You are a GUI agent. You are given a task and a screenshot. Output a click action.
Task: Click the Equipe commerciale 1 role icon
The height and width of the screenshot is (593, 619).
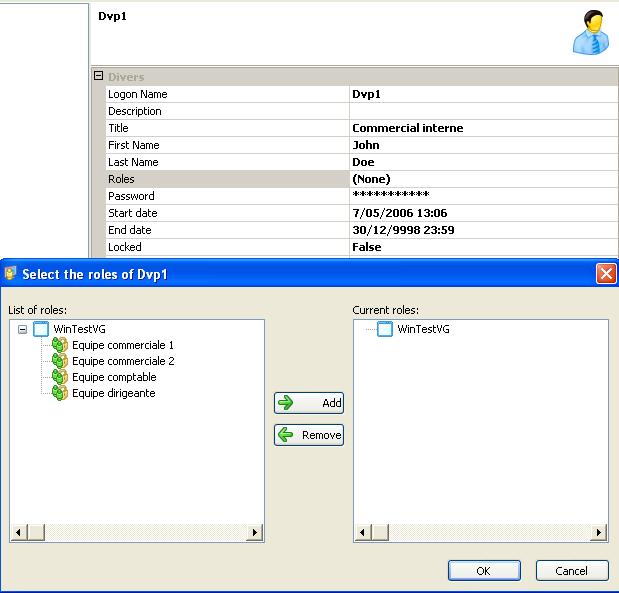click(59, 345)
